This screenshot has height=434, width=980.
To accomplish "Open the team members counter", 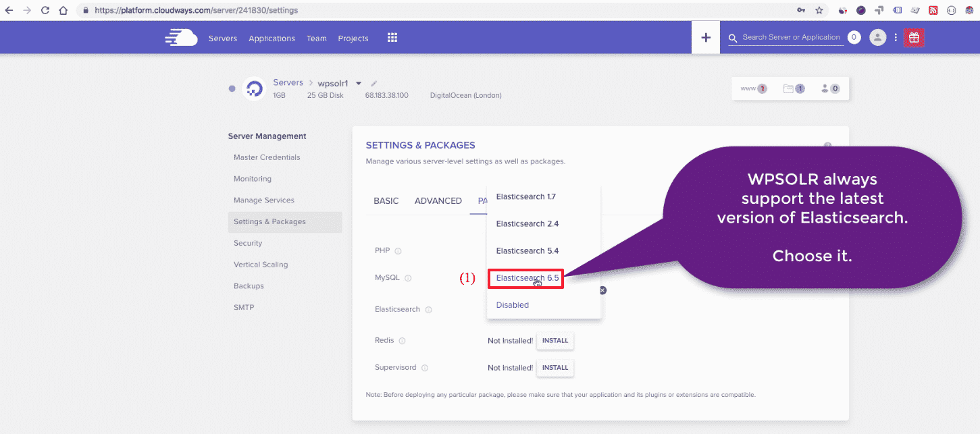I will 830,88.
